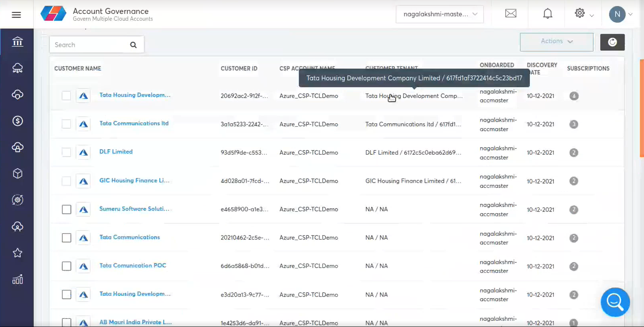The height and width of the screenshot is (327, 644).
Task: Select checkbox for Tata Housing row e3d20a13
Action: [66, 294]
